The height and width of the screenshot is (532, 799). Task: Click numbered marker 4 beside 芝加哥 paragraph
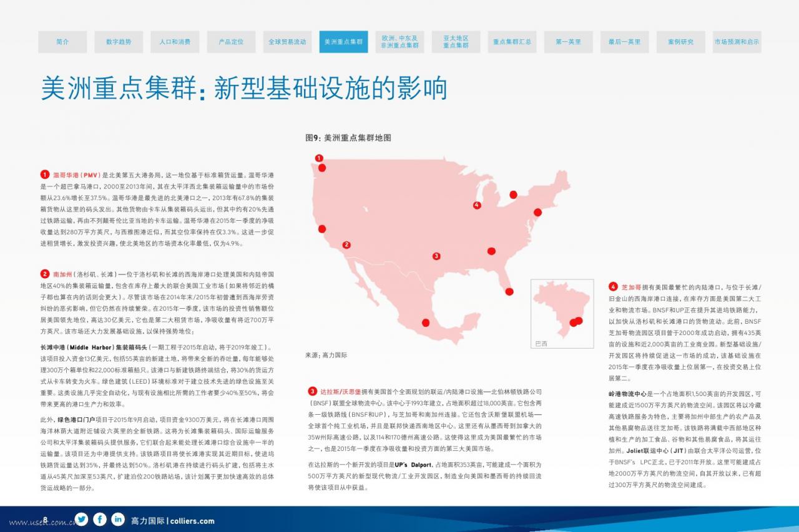click(613, 287)
